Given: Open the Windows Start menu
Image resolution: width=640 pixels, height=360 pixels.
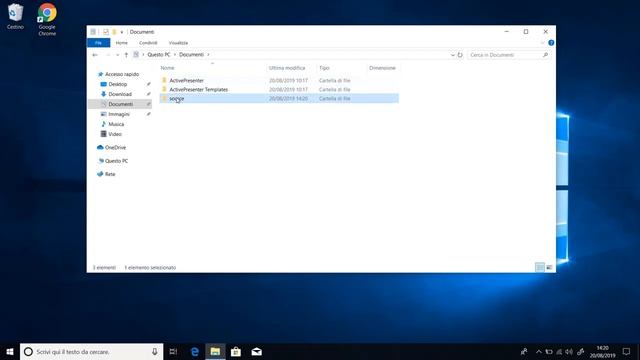Looking at the screenshot, I should [10, 351].
